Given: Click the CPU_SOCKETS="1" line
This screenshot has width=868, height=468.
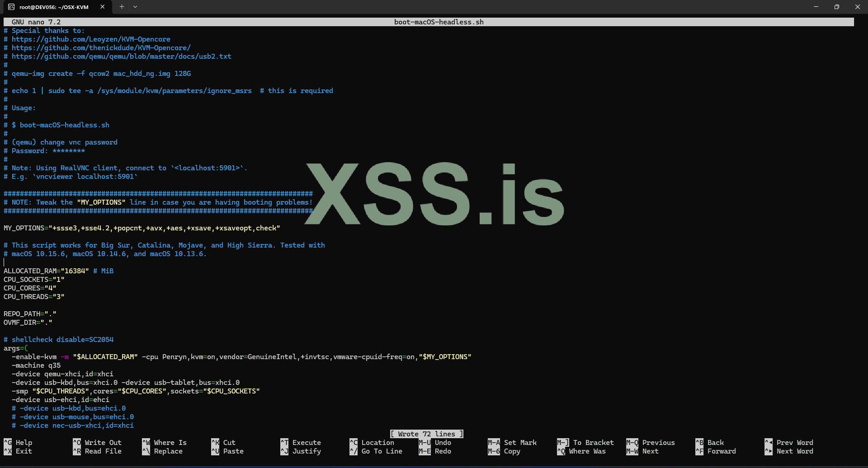Looking at the screenshot, I should (34, 280).
